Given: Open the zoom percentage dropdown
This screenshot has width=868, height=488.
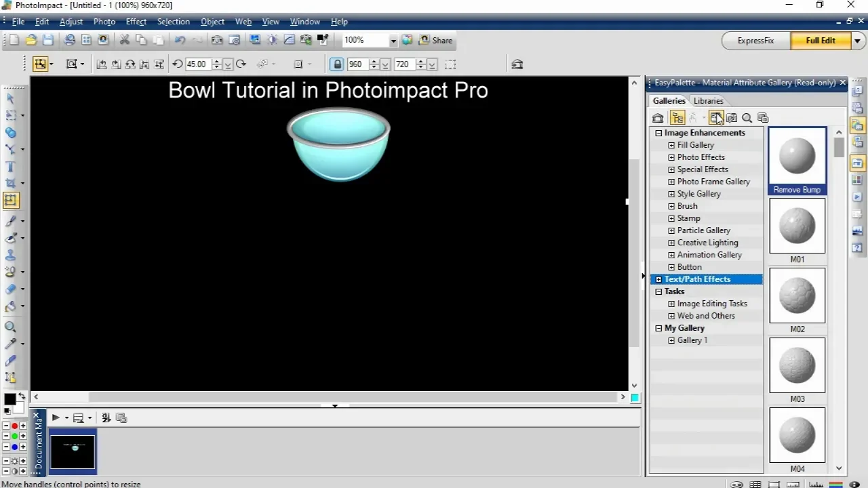Looking at the screenshot, I should [x=393, y=41].
